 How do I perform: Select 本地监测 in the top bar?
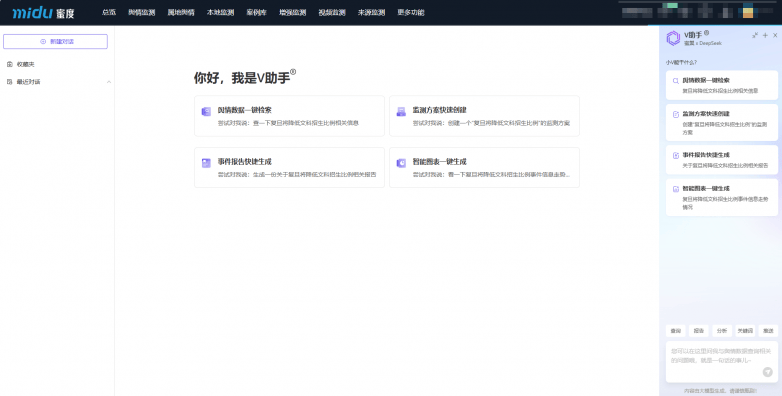tap(220, 12)
